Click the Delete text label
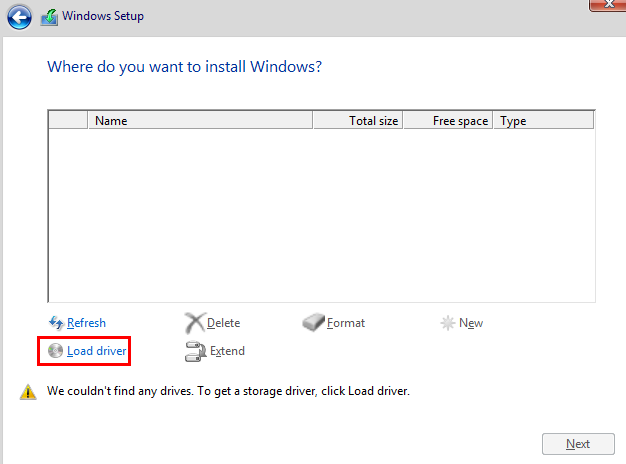 click(x=224, y=323)
